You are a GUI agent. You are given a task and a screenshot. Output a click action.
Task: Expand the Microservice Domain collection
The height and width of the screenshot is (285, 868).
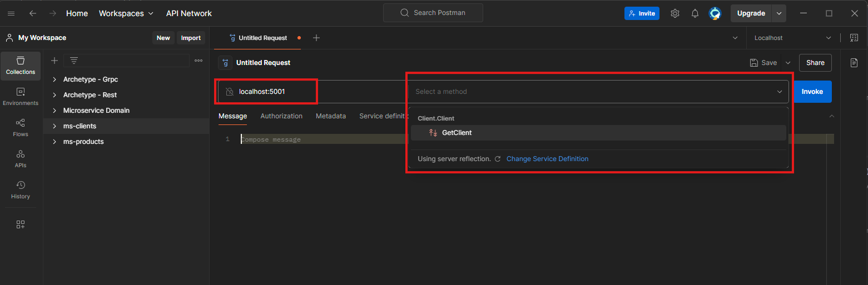54,111
